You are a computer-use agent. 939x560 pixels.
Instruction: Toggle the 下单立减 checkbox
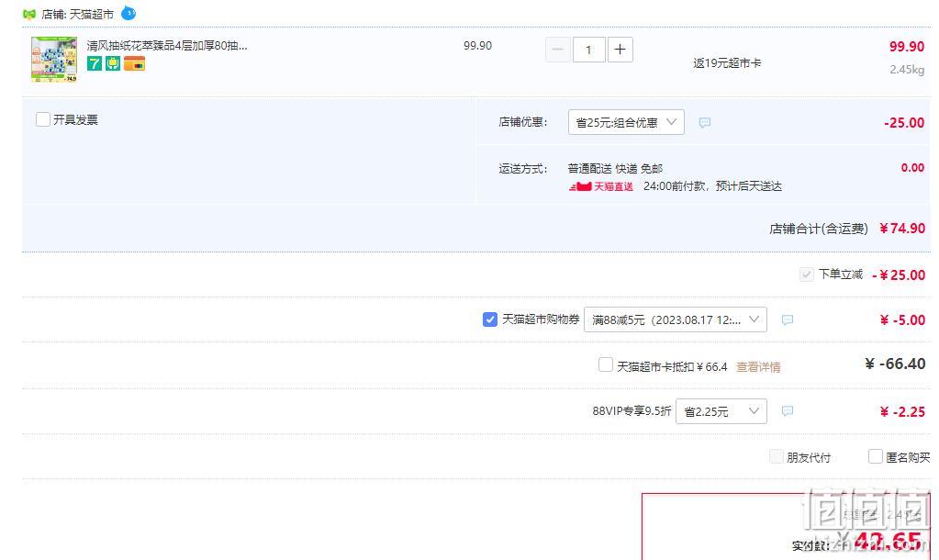(807, 274)
